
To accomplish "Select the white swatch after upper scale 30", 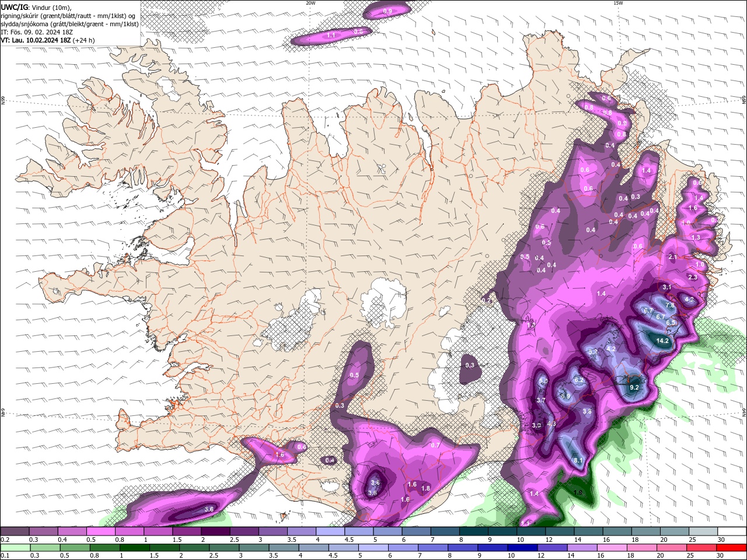I will (732, 531).
